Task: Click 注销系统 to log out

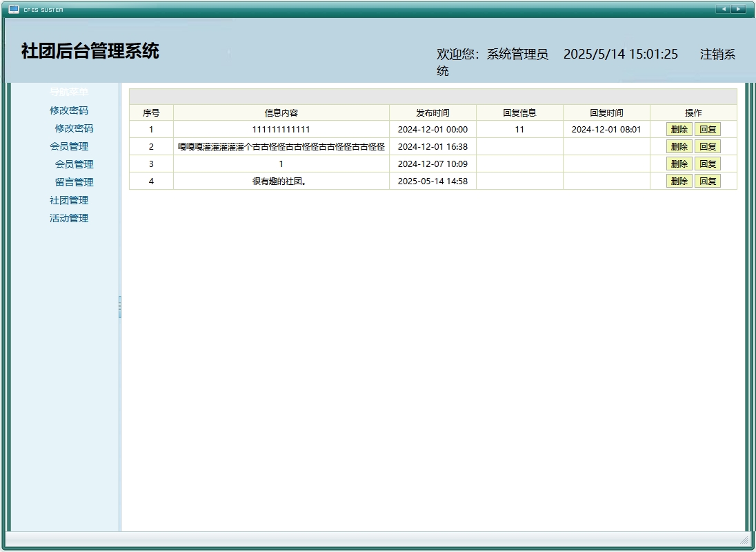Action: (x=717, y=54)
